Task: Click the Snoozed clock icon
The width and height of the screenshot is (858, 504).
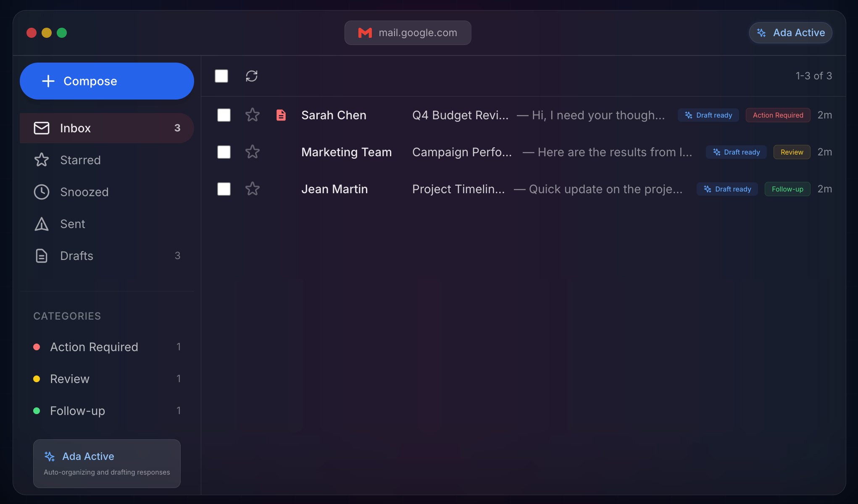Action: [x=42, y=192]
